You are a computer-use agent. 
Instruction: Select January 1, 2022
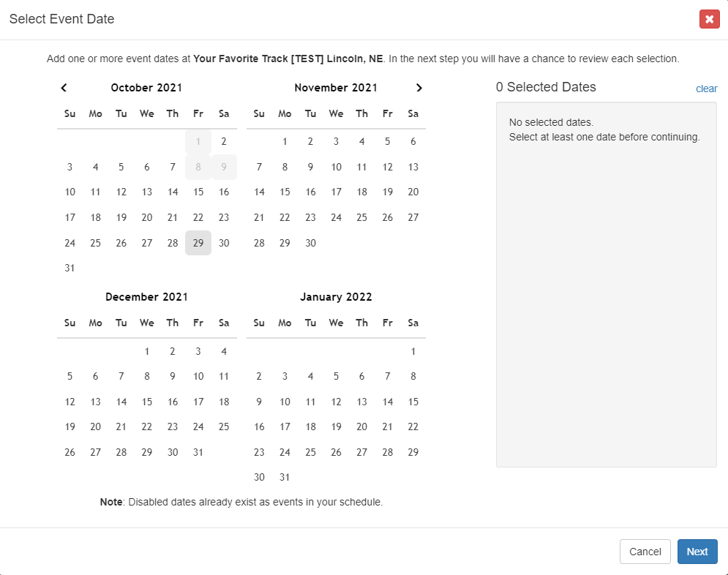(x=413, y=351)
